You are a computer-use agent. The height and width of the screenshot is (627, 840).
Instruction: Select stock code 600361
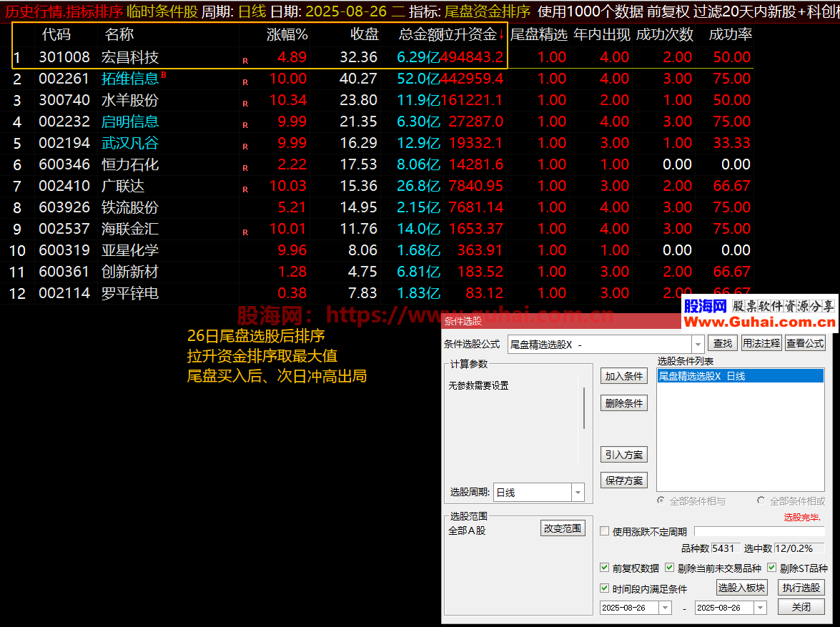coord(64,271)
